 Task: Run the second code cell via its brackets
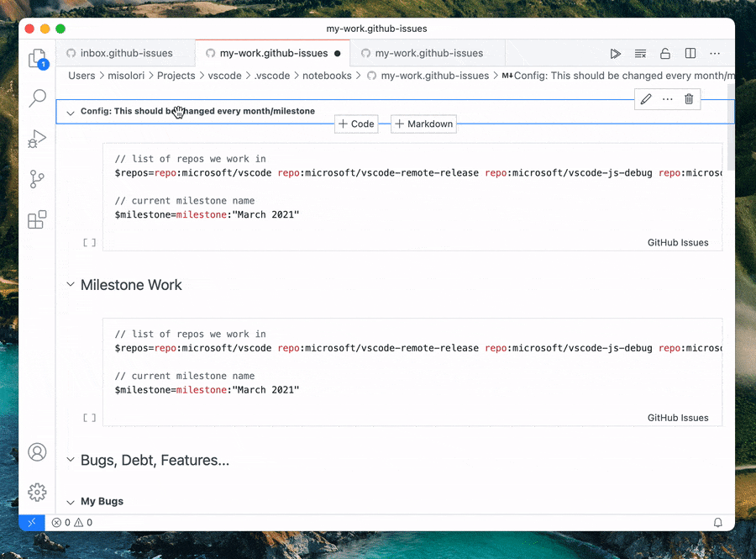(x=90, y=418)
